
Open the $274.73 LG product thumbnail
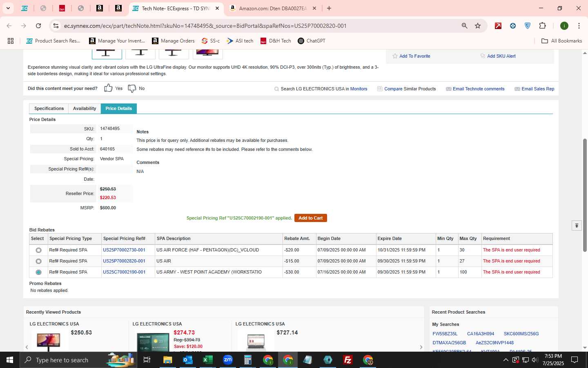[153, 342]
